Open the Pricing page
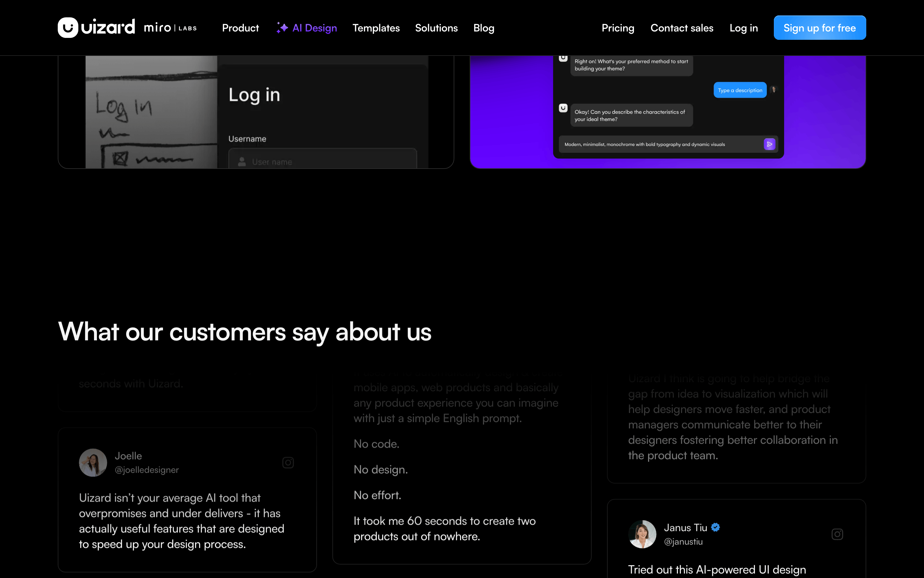Image resolution: width=924 pixels, height=578 pixels. coord(618,28)
